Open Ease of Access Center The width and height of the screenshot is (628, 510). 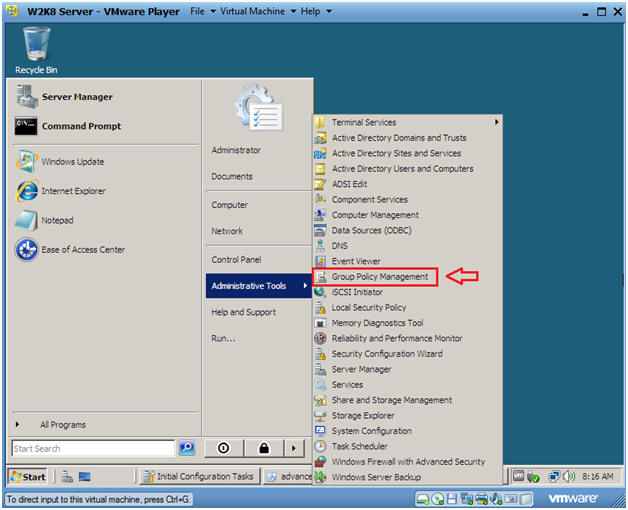tap(70, 250)
